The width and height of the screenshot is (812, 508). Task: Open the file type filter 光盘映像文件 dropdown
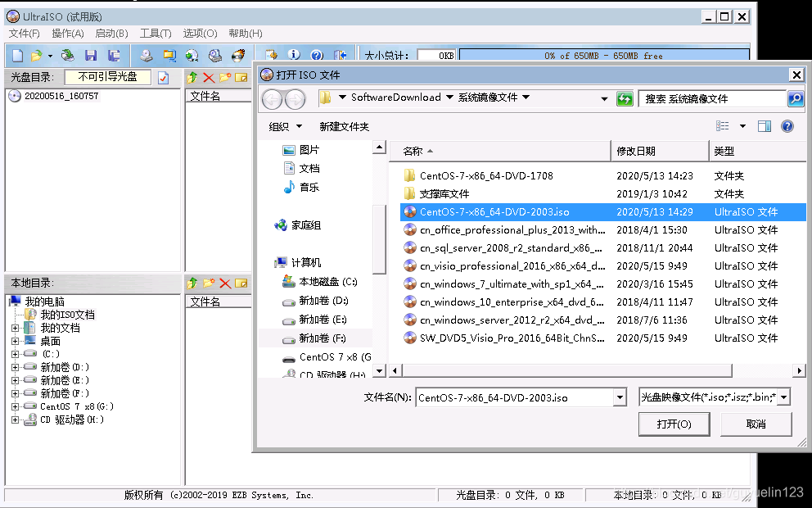(x=784, y=397)
